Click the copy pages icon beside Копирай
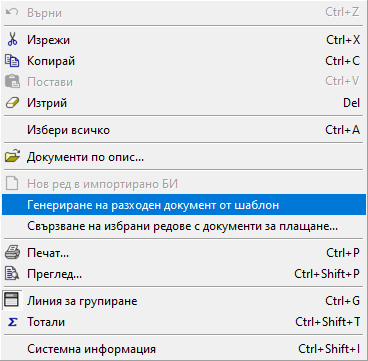This screenshot has width=368, height=361. click(x=12, y=61)
